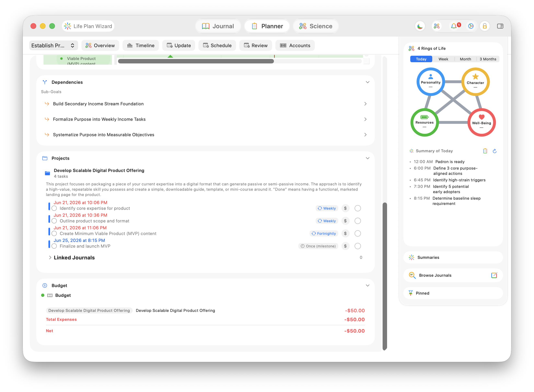This screenshot has width=534, height=392.
Task: Click the Personality ring
Action: coord(430,82)
